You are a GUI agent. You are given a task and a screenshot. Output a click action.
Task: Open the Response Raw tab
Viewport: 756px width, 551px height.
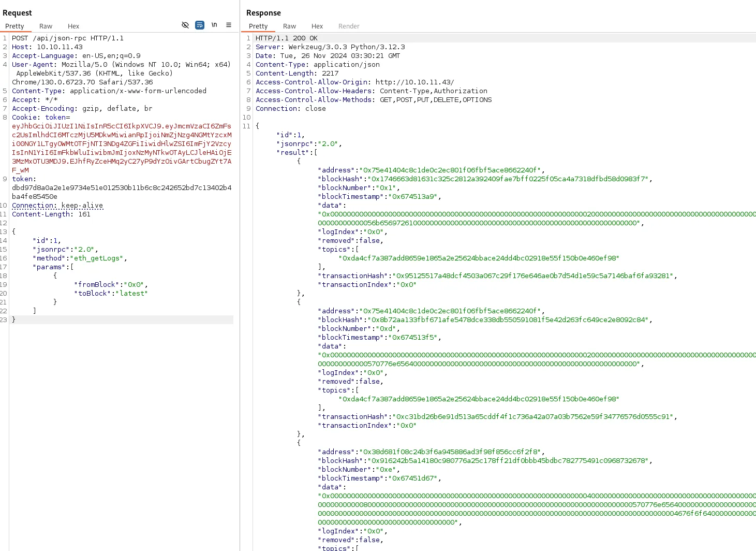tap(289, 26)
